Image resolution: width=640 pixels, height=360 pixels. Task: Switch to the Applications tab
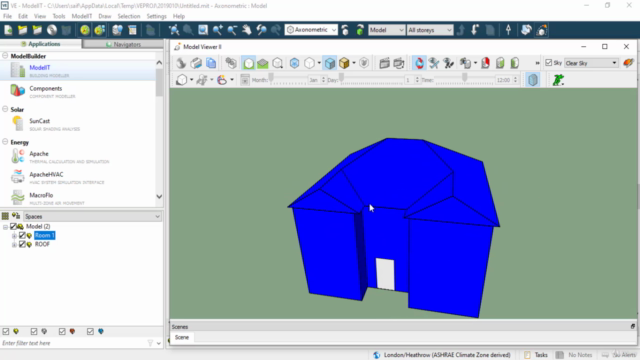point(41,44)
